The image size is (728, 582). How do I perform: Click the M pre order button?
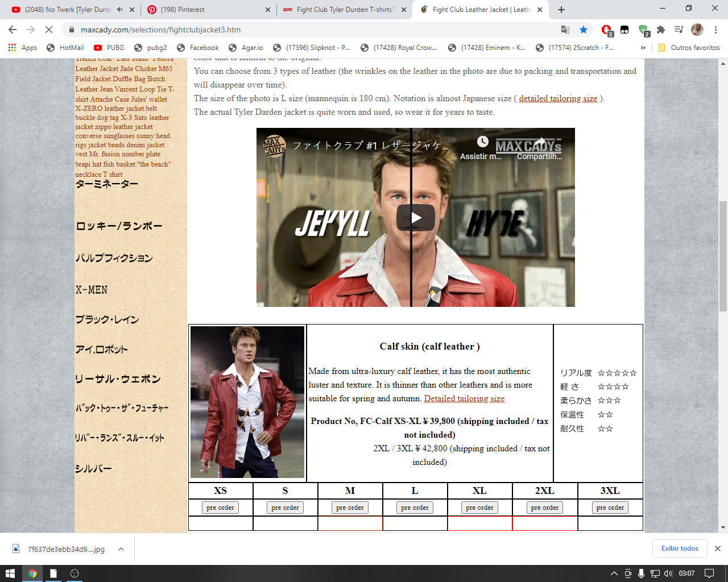tap(350, 508)
